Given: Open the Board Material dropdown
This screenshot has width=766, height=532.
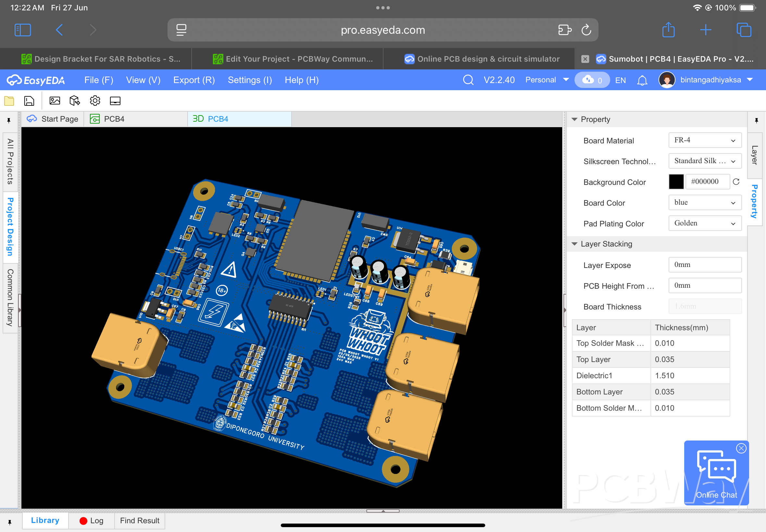Looking at the screenshot, I should [x=705, y=140].
